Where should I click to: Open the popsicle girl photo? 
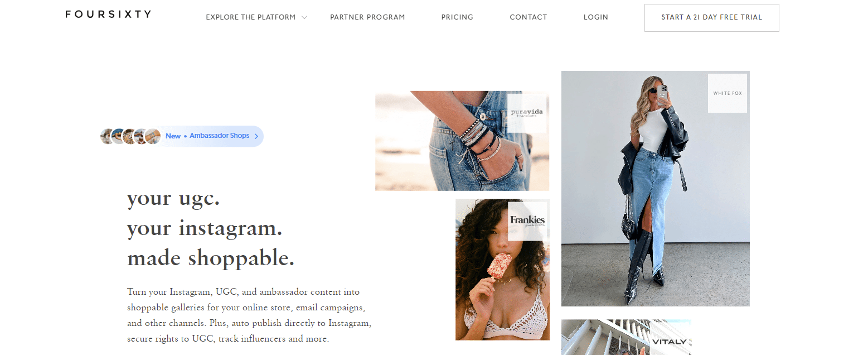pyautogui.click(x=502, y=270)
